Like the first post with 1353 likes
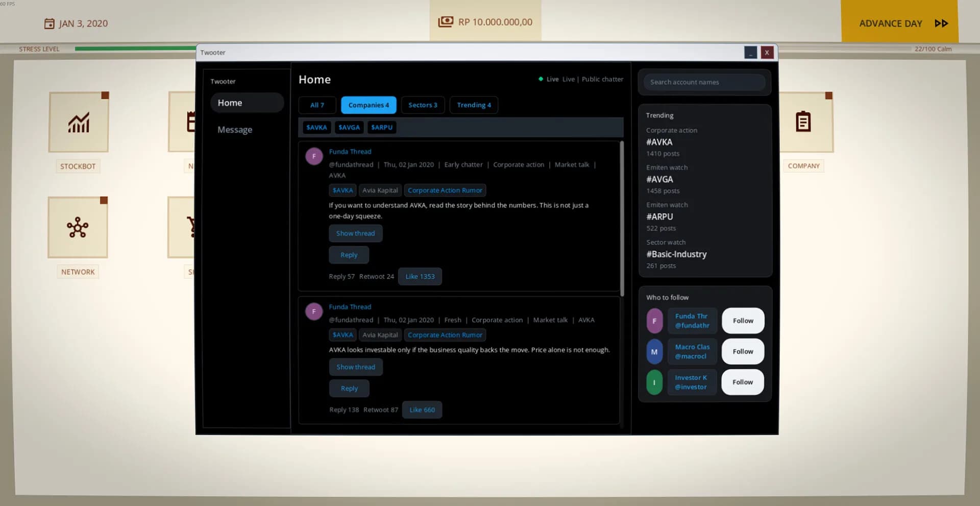 420,277
